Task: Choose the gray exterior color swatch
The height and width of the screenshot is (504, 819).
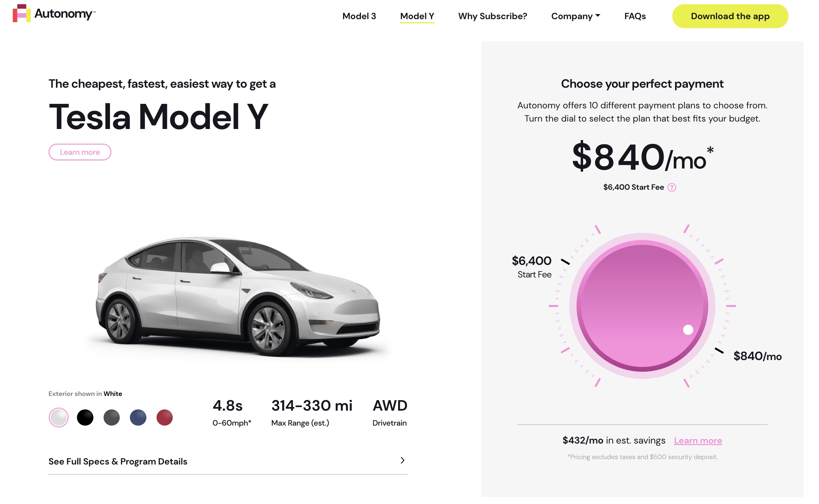Action: tap(112, 417)
